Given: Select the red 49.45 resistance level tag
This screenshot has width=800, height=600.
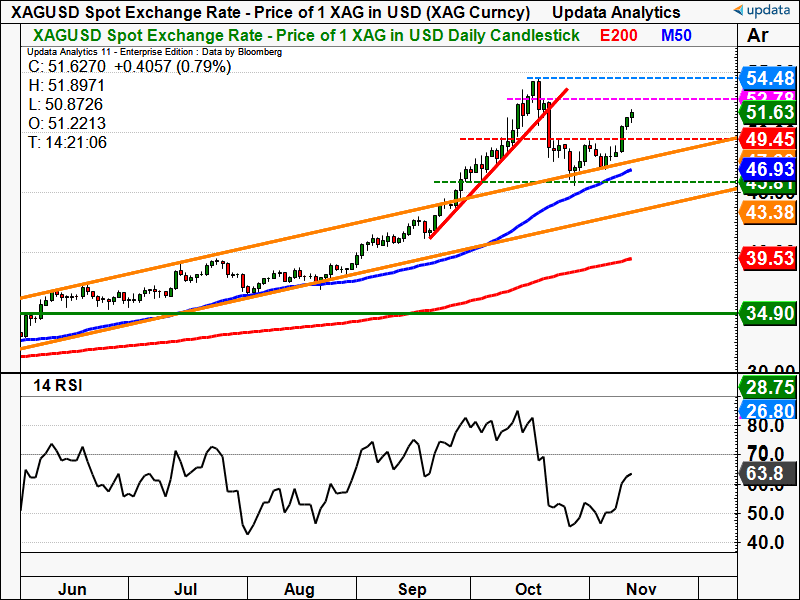Looking at the screenshot, I should [767, 139].
